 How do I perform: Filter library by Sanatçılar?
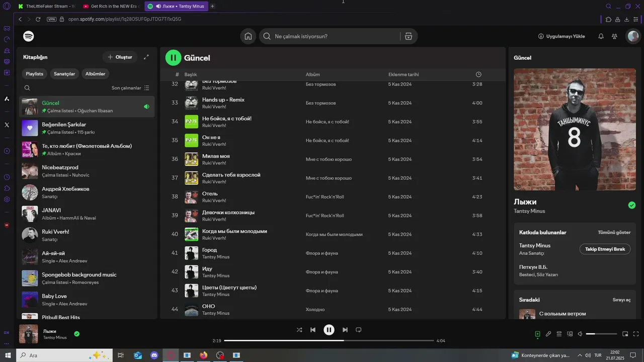64,74
